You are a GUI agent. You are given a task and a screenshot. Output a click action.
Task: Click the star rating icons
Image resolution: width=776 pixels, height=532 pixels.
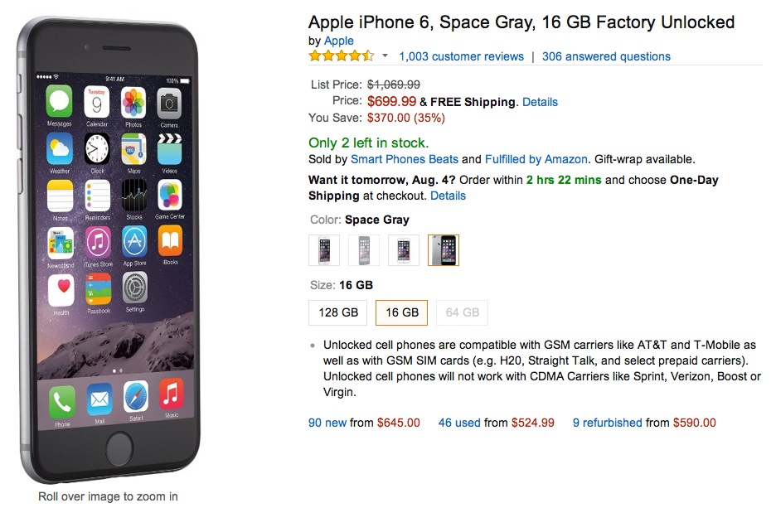342,56
